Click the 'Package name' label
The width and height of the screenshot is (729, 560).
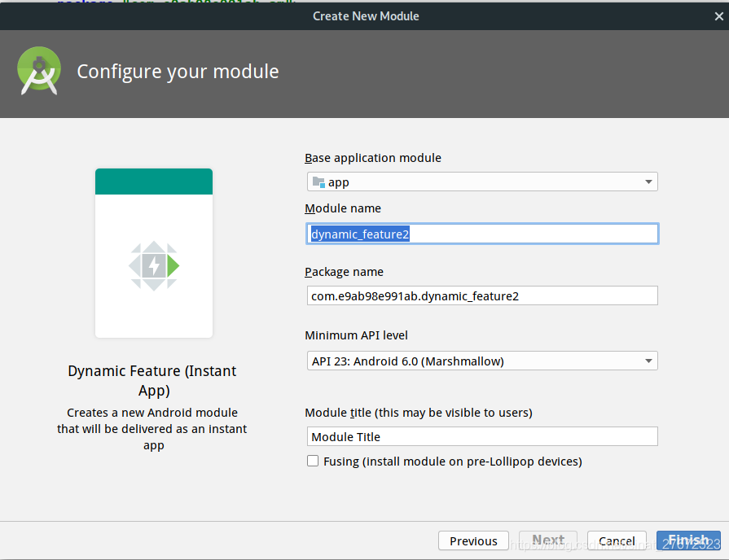(344, 272)
